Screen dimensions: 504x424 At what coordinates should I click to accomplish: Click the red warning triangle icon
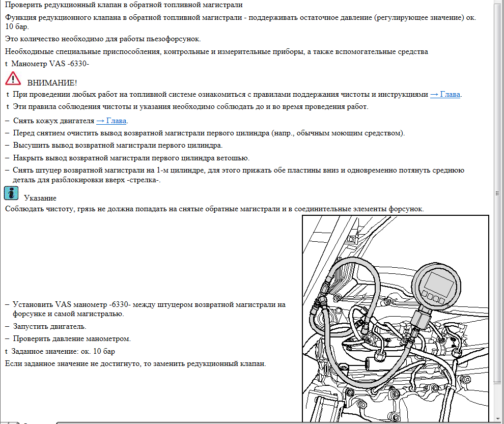pos(13,78)
